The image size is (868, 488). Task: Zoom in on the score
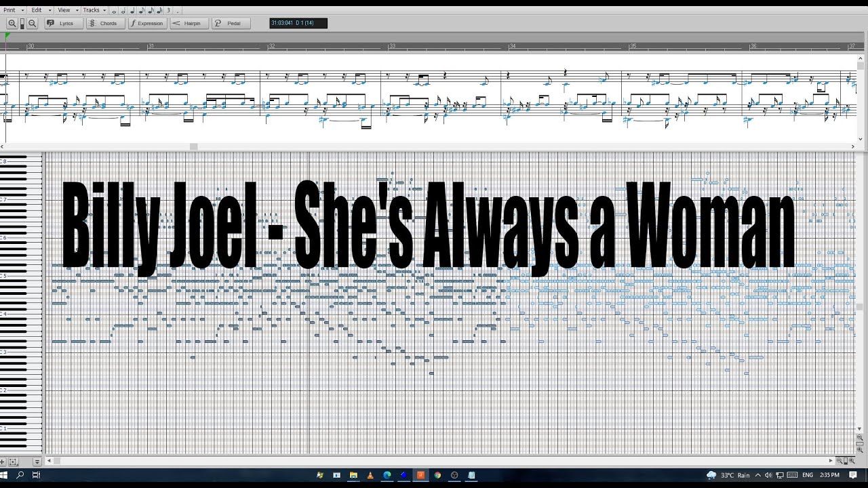click(12, 23)
